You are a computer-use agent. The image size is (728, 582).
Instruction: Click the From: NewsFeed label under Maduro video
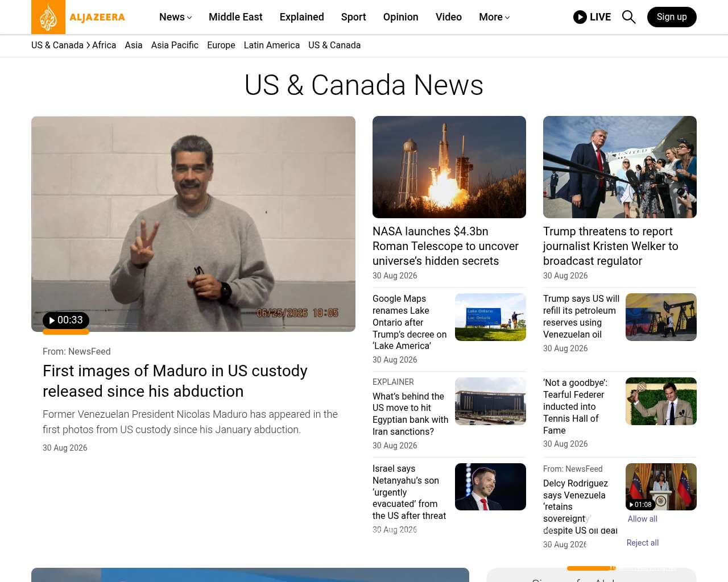77,352
